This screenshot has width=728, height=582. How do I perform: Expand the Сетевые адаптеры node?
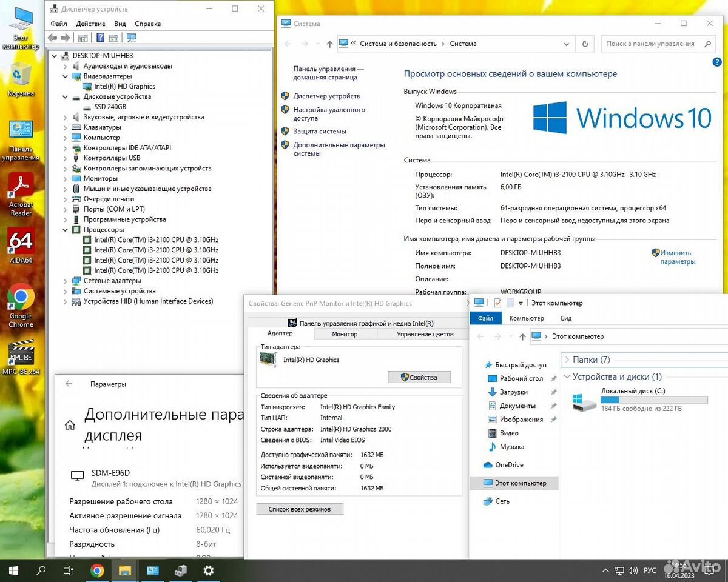point(66,281)
